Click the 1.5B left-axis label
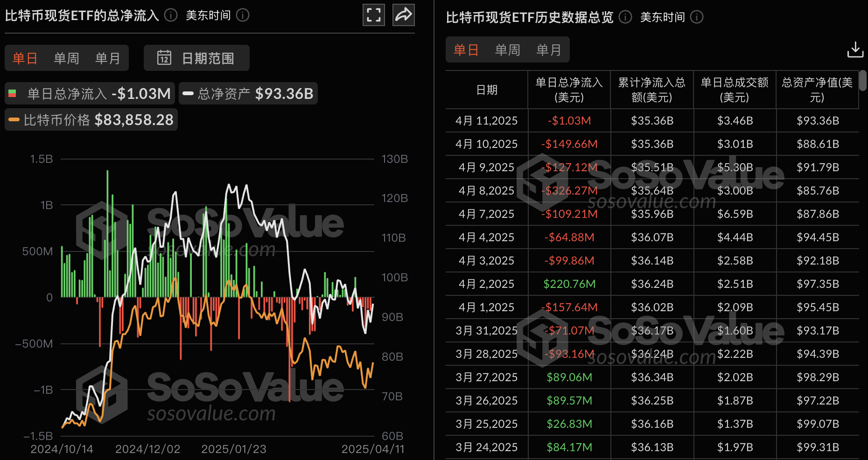This screenshot has width=868, height=460. tap(42, 159)
